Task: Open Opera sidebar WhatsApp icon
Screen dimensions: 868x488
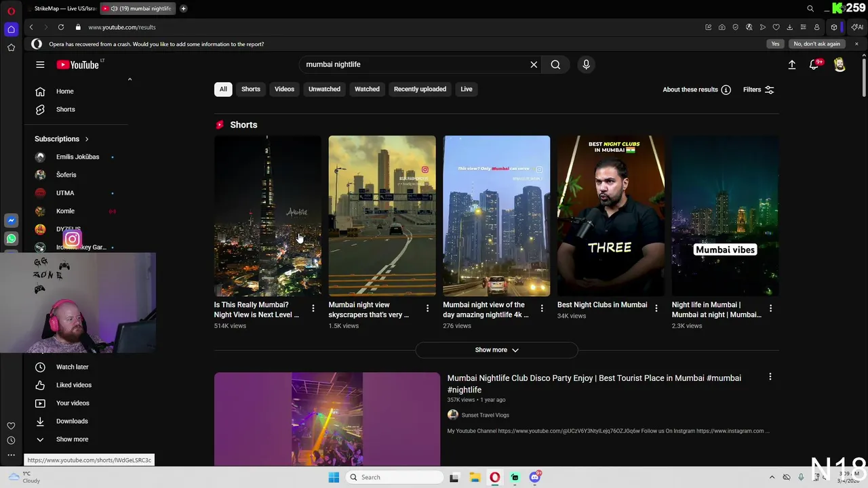Action: [11, 239]
